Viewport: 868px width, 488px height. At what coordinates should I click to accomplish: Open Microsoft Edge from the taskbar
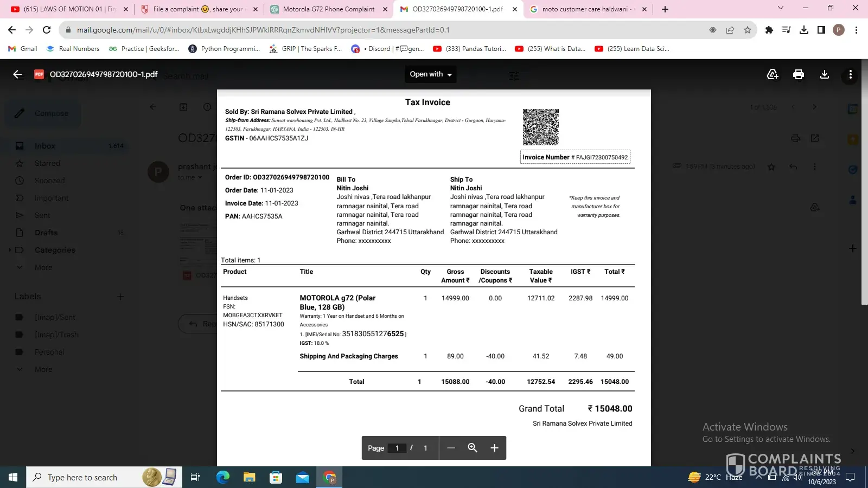click(x=223, y=477)
